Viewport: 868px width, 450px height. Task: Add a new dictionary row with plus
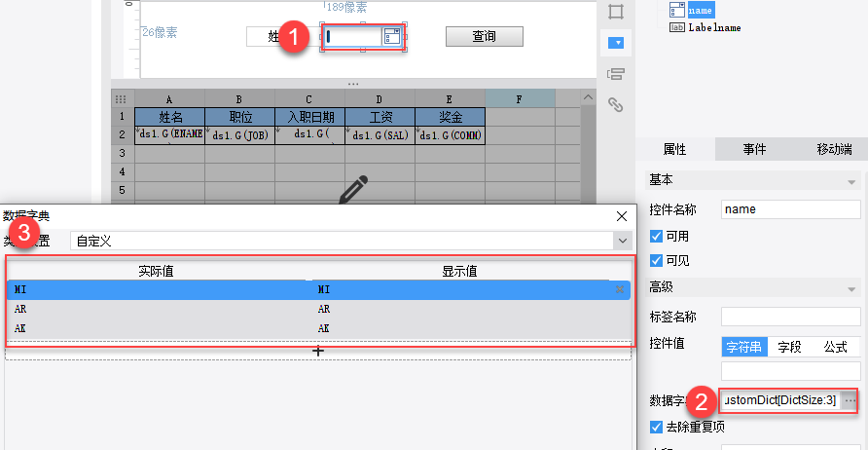(x=318, y=351)
